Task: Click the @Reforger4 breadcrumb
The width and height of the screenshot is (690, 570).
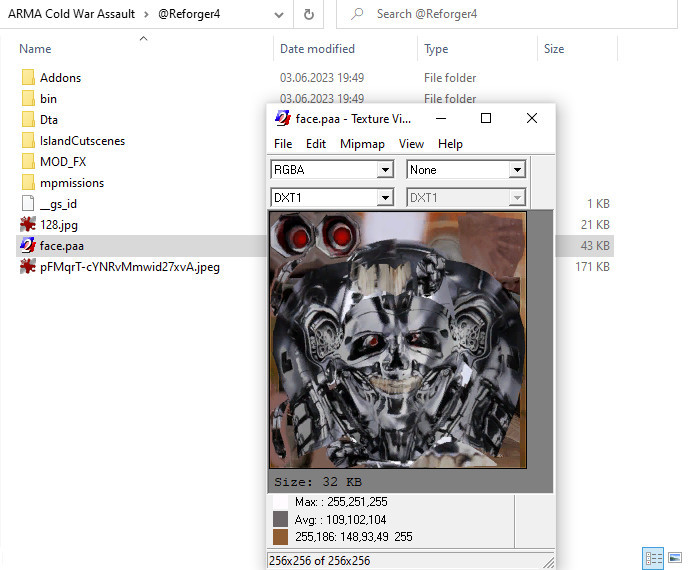Action: [x=189, y=14]
